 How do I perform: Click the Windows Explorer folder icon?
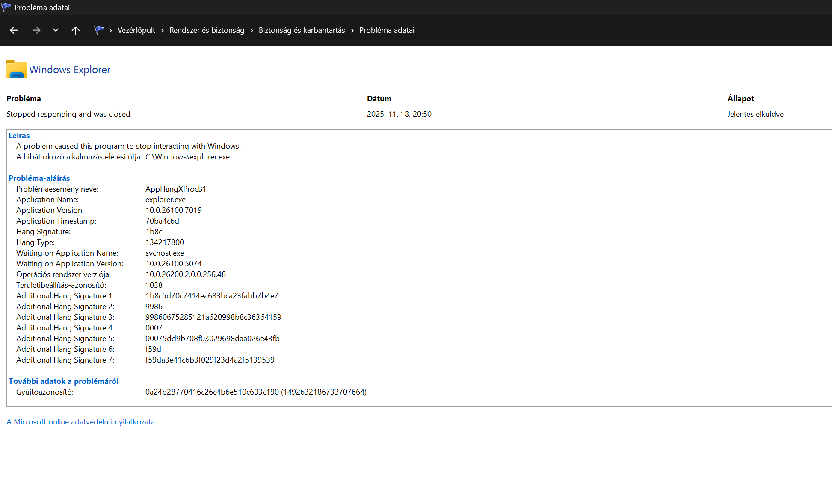[x=16, y=69]
